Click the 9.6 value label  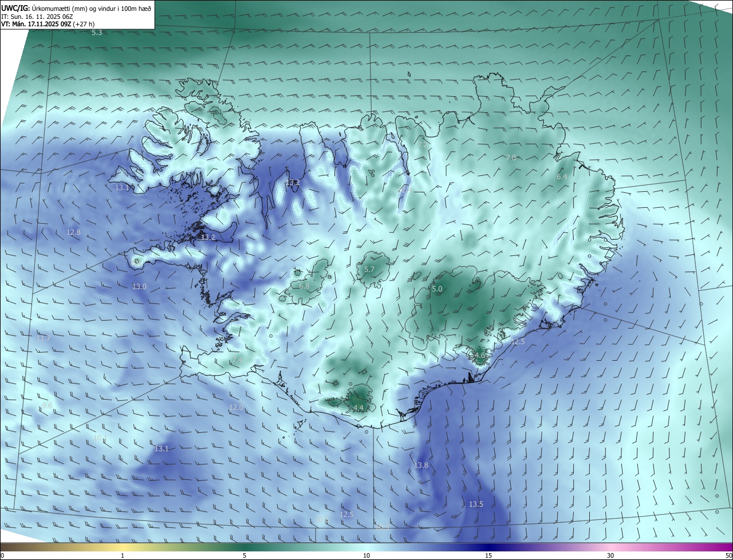(47, 405)
